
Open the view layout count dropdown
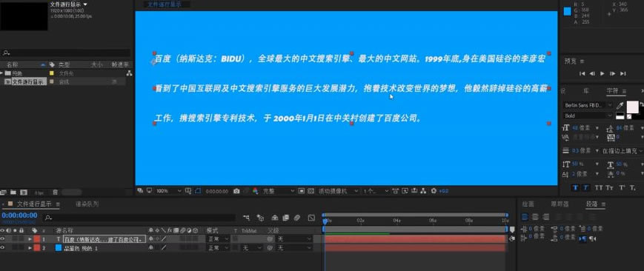(375, 191)
